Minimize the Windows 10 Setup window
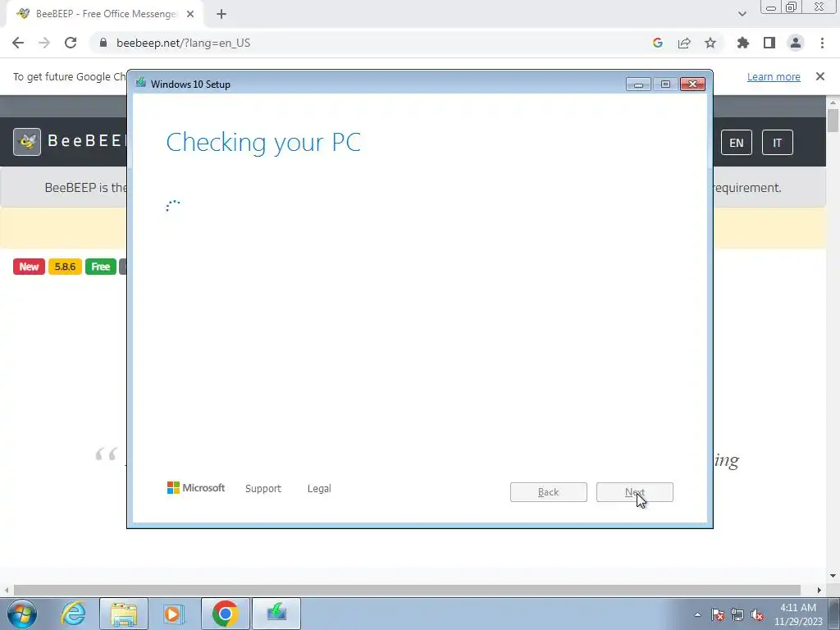The width and height of the screenshot is (840, 630). tap(638, 84)
